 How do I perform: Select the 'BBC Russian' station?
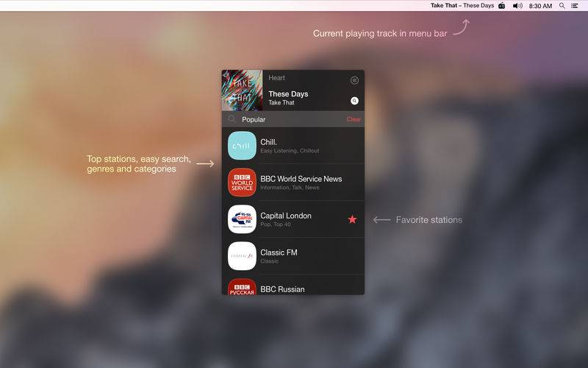pyautogui.click(x=282, y=289)
